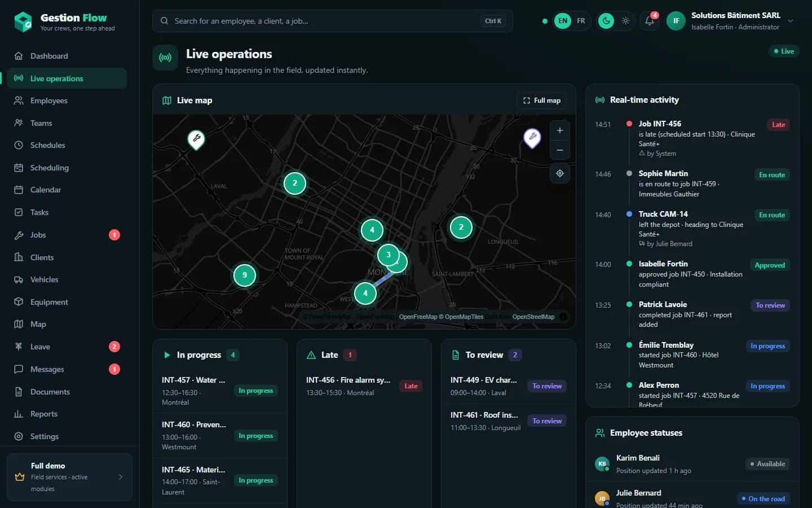This screenshot has height=508, width=812.
Task: Click the OpenStreetMap attribution link
Action: click(533, 317)
